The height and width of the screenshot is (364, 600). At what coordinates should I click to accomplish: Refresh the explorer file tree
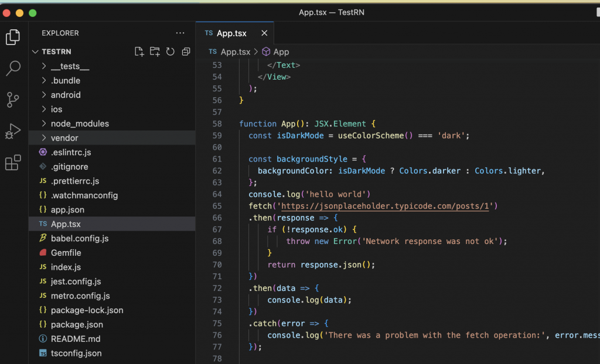tap(171, 51)
